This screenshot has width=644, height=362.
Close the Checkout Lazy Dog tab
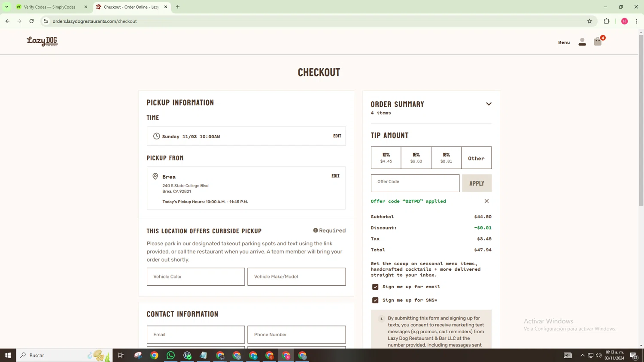[x=166, y=7]
